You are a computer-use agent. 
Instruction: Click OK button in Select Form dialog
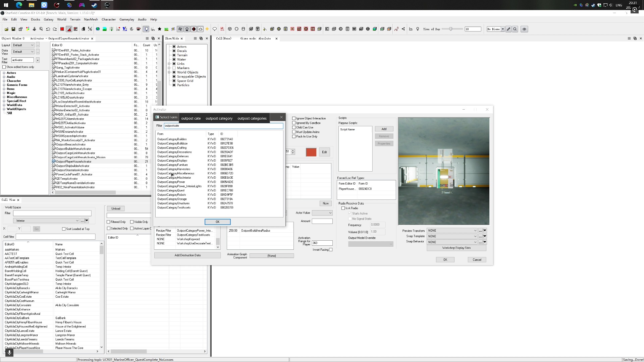pyautogui.click(x=217, y=222)
